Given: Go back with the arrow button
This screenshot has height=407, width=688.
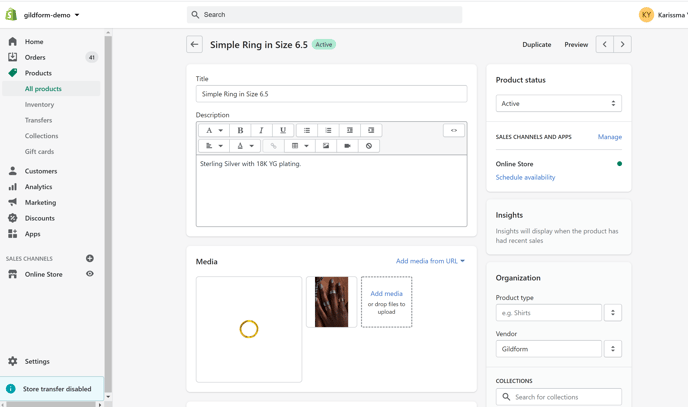Looking at the screenshot, I should (194, 44).
